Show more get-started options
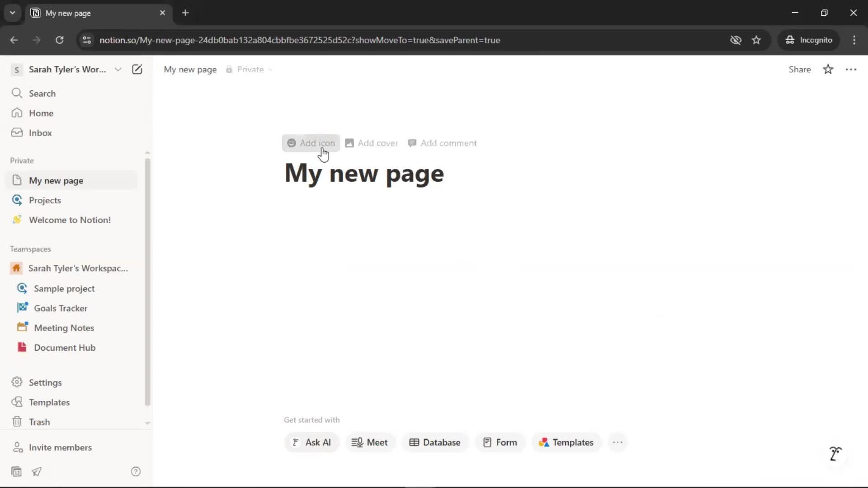 (x=618, y=442)
